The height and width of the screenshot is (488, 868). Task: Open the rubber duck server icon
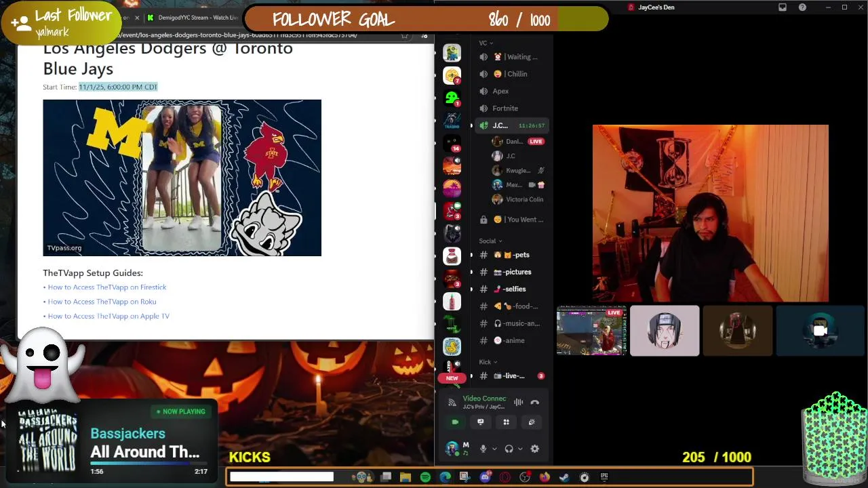coord(452,346)
